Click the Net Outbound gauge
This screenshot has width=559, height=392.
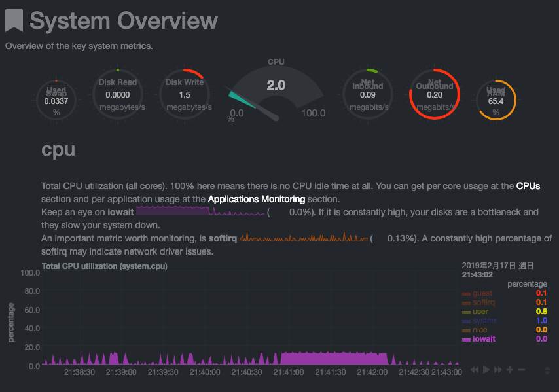[x=434, y=94]
